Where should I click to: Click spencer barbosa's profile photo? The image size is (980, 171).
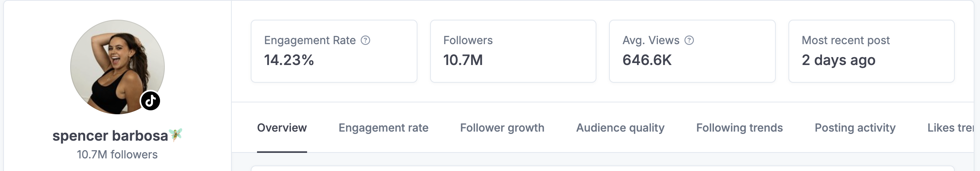[x=117, y=67]
